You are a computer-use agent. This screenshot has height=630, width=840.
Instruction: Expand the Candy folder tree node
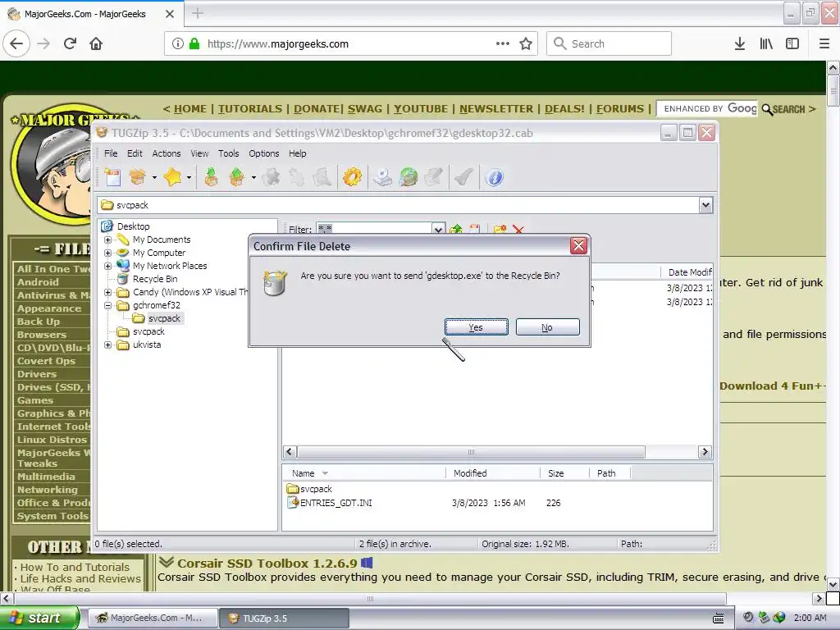(107, 293)
